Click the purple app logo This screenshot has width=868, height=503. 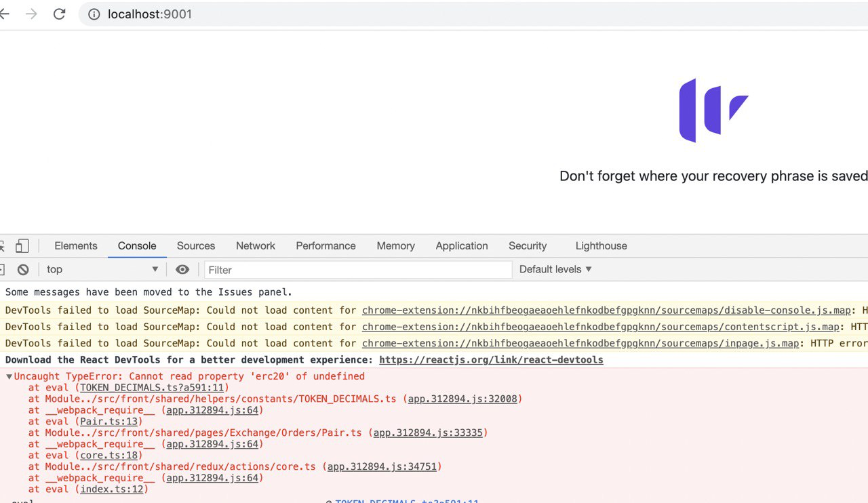pos(713,110)
